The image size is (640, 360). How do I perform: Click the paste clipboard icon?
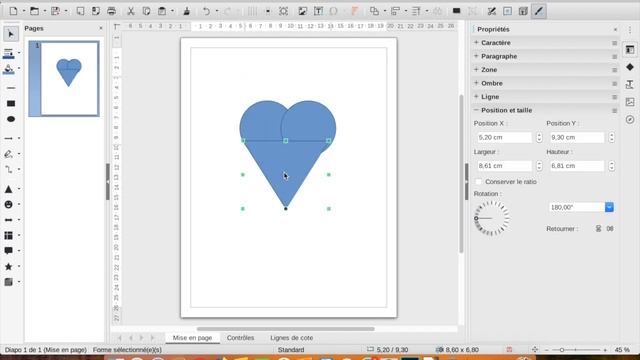pyautogui.click(x=162, y=11)
